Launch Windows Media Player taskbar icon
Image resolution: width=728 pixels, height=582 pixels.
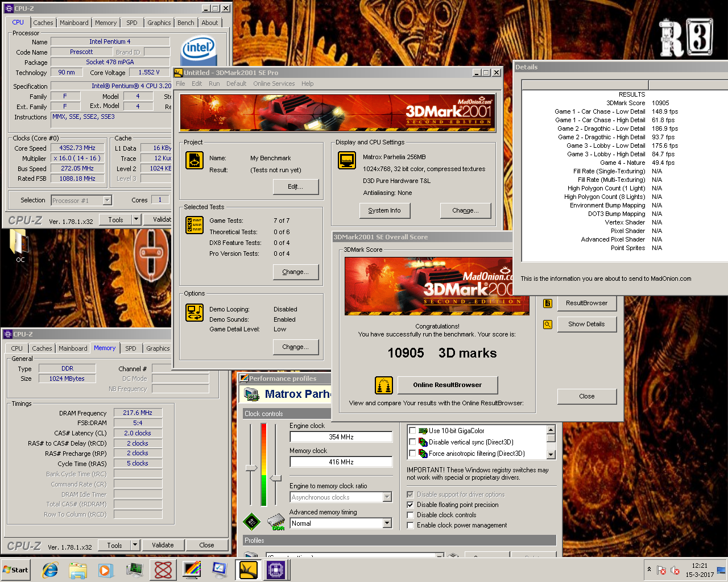[106, 570]
